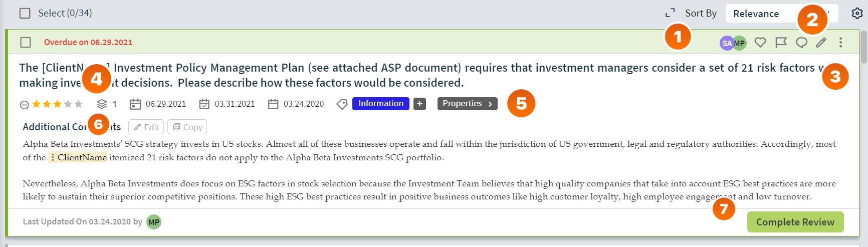Viewport: 868px width, 247px height.
Task: Click the pencil edit icon
Action: click(x=821, y=43)
